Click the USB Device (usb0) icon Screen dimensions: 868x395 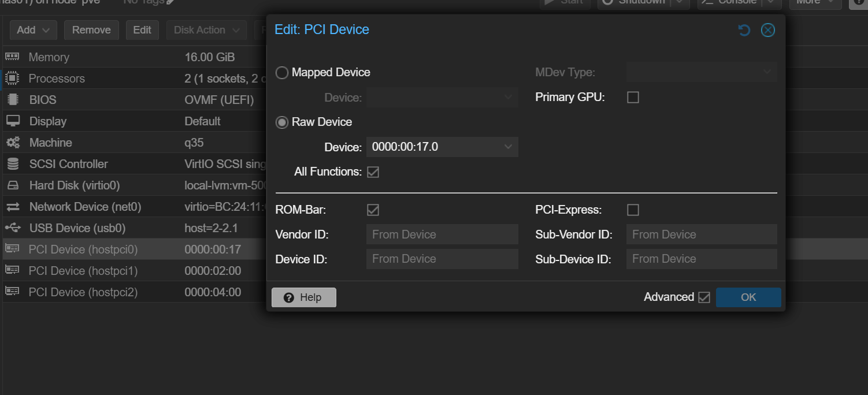click(x=12, y=228)
